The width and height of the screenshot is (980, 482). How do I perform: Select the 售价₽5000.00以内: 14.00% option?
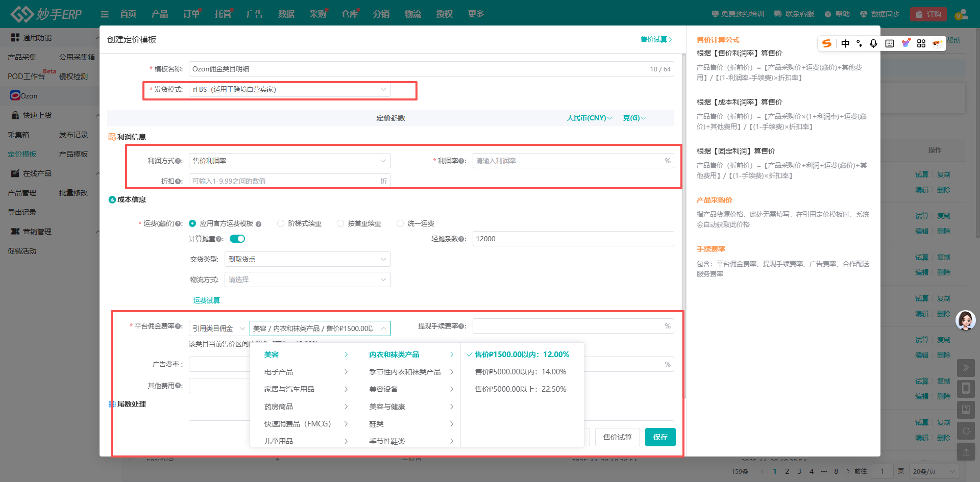coord(520,372)
